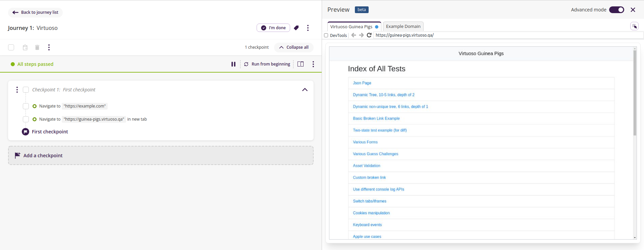Open Various Guess Challenges link
644x250 pixels.
(x=376, y=154)
